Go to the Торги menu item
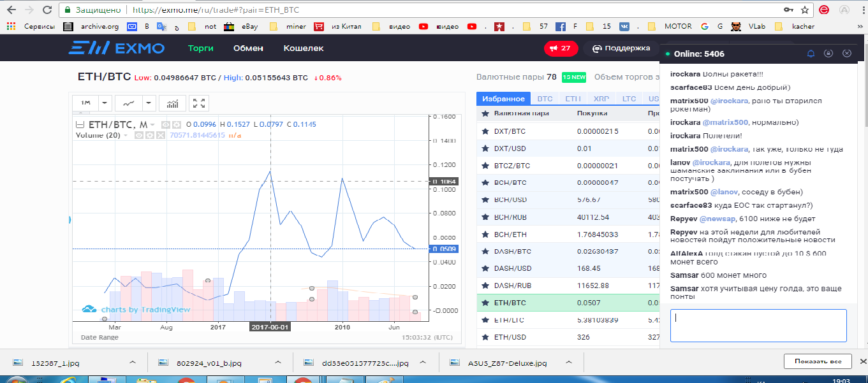This screenshot has height=383, width=868. [x=201, y=48]
